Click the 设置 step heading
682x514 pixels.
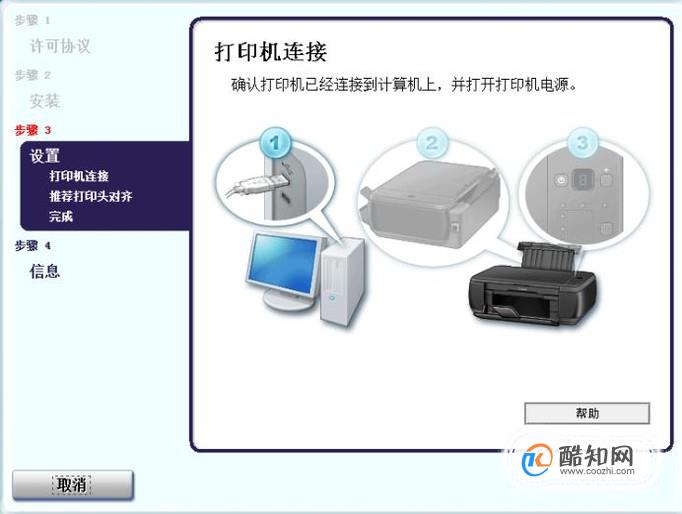pos(44,156)
